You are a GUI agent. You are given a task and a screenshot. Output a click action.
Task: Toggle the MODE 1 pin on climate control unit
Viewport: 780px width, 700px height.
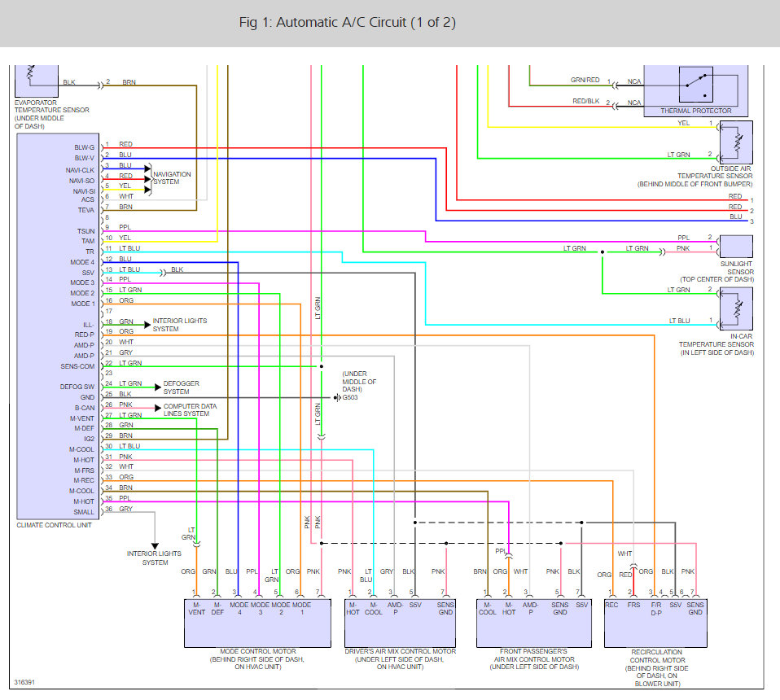coord(82,304)
